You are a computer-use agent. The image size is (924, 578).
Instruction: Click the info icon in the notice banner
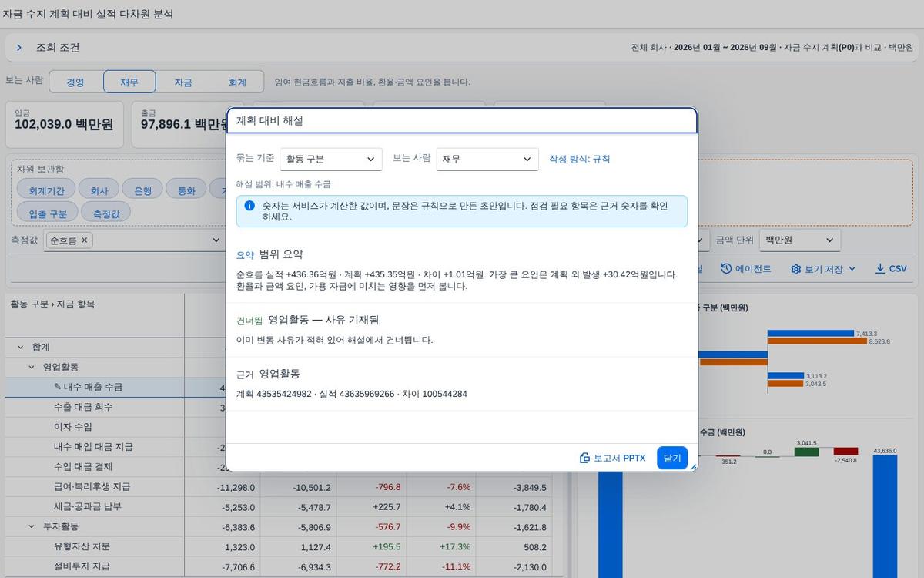click(x=249, y=206)
